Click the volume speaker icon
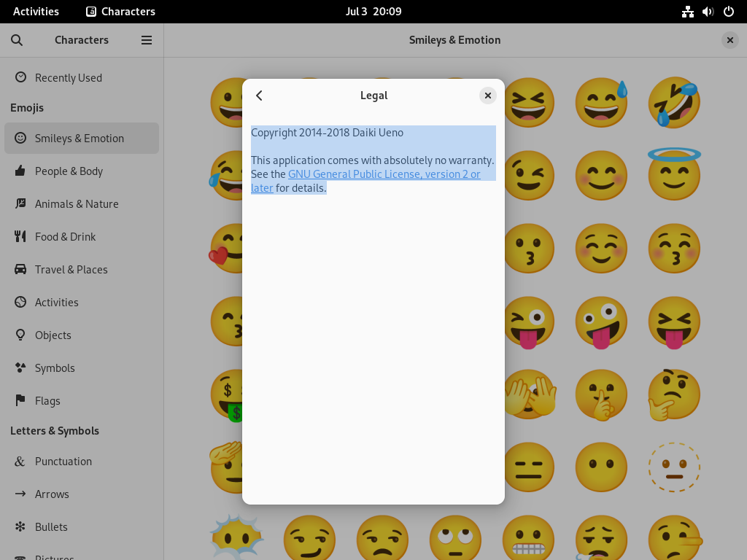 [x=708, y=12]
